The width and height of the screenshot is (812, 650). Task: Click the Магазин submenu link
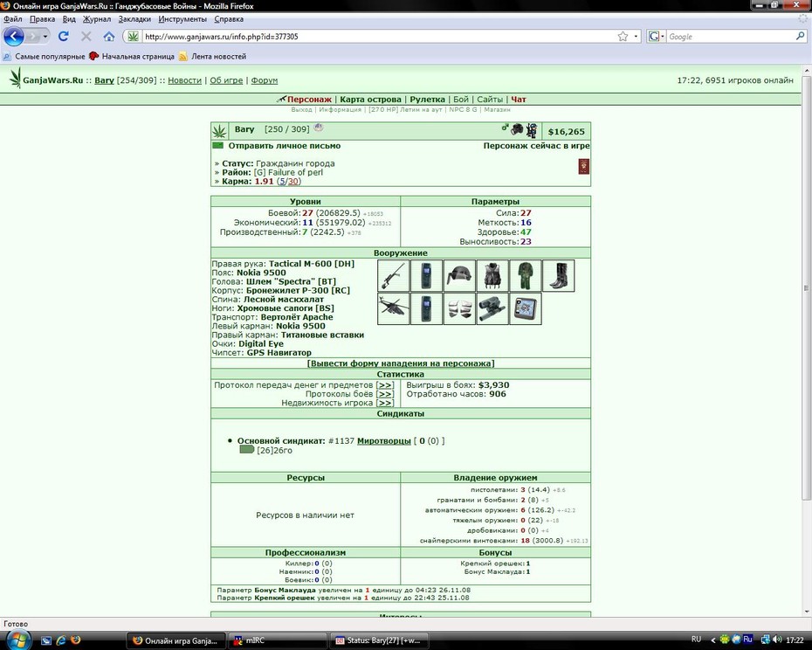point(497,109)
